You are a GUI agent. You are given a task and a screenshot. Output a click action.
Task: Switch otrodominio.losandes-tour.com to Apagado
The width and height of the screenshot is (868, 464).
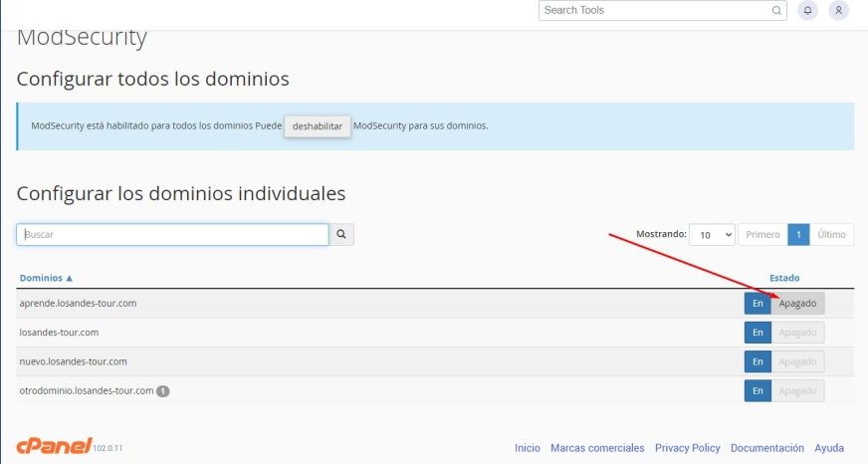click(797, 391)
